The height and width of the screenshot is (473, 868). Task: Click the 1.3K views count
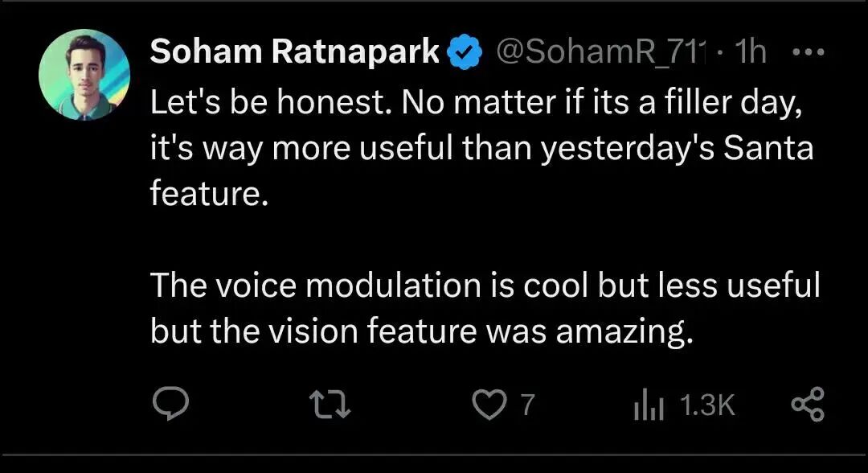[x=707, y=405]
